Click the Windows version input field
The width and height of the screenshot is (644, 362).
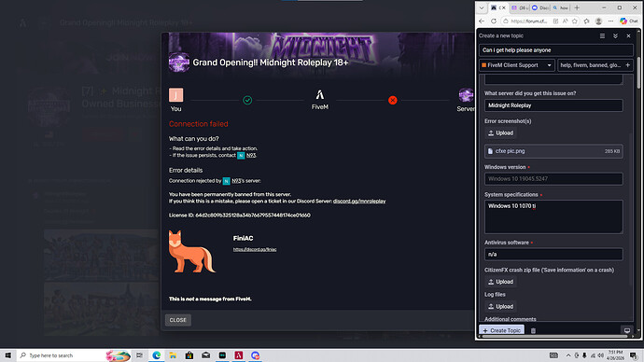click(553, 179)
